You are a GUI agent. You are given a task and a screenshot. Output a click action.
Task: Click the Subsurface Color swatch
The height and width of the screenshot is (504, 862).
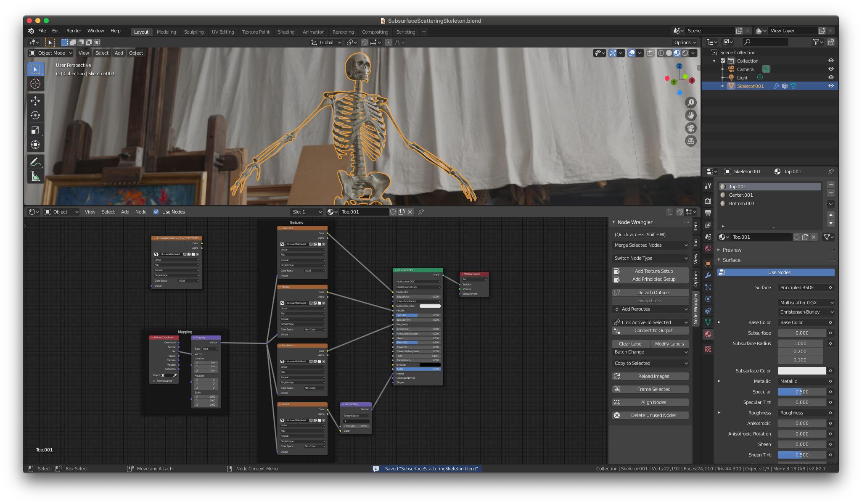803,370
